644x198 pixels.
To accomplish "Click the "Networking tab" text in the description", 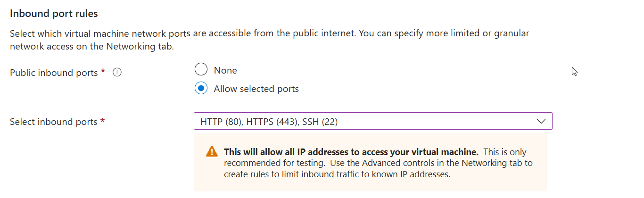I will (x=140, y=46).
